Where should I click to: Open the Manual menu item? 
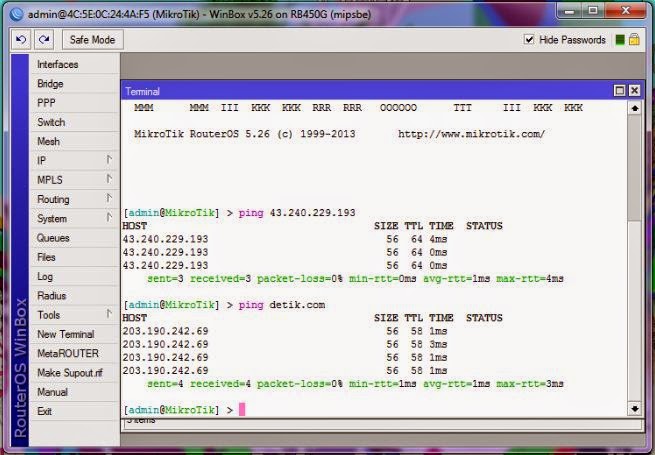click(74, 392)
